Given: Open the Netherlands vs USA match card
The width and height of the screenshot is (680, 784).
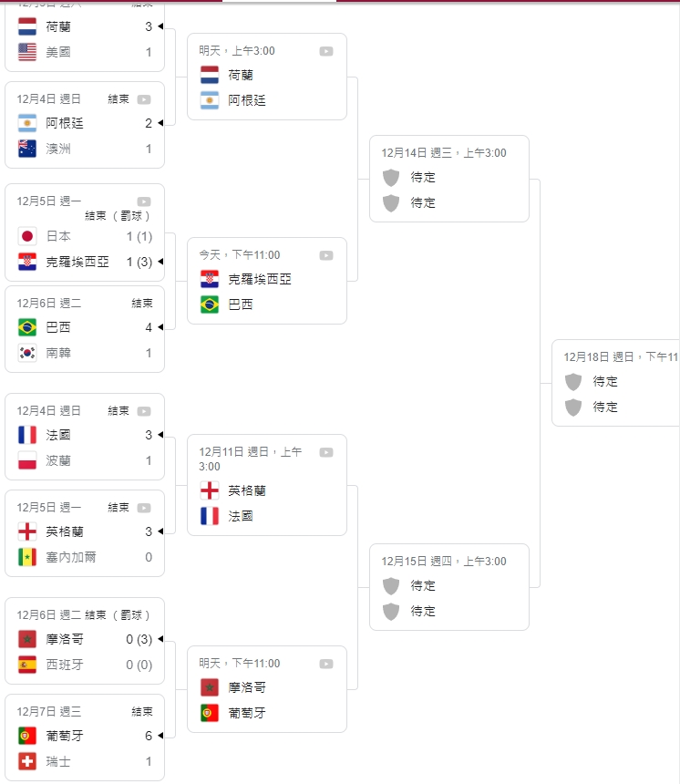Looking at the screenshot, I should 85,36.
